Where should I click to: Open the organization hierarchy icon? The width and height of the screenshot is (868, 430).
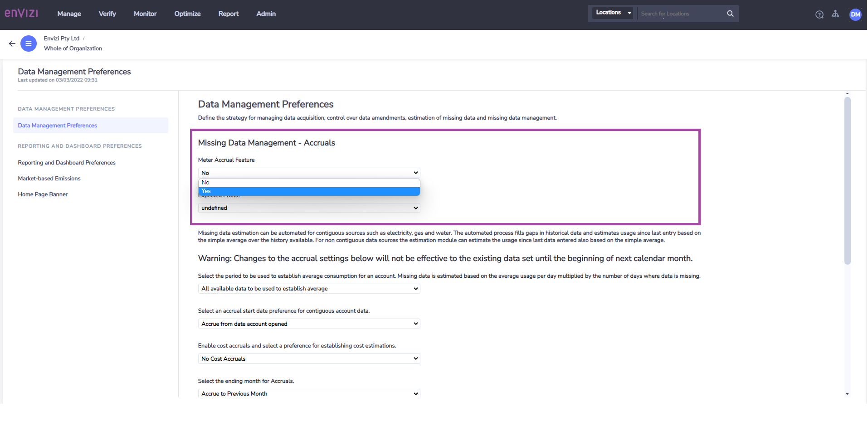[x=835, y=14]
